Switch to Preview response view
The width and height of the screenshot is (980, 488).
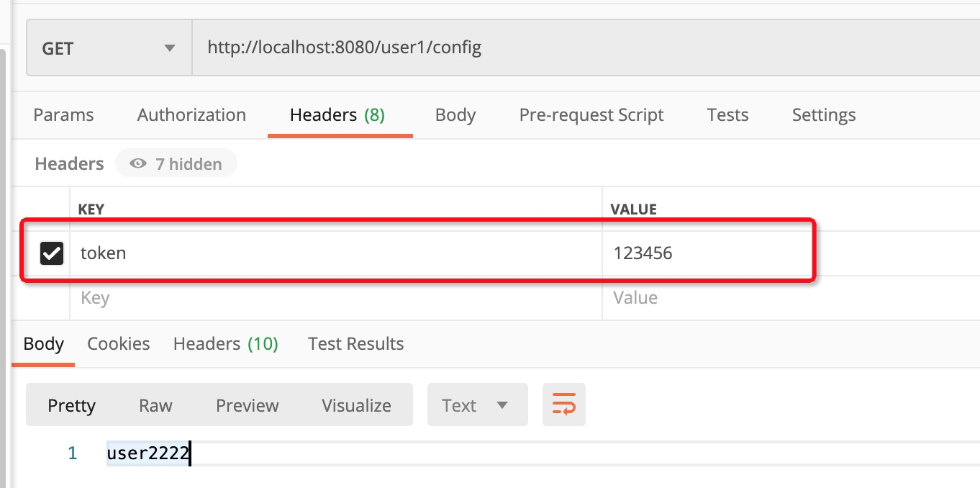(x=247, y=405)
